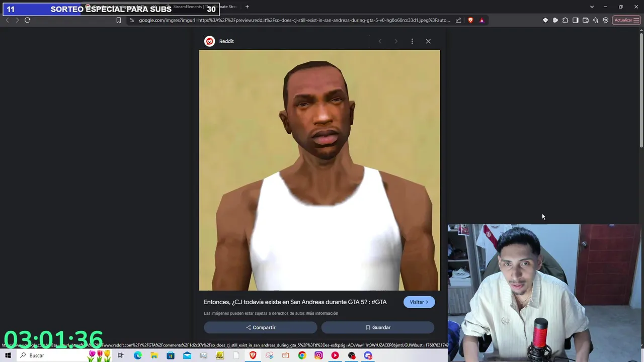
Task: Open the Reddit source logo
Action: point(209,41)
